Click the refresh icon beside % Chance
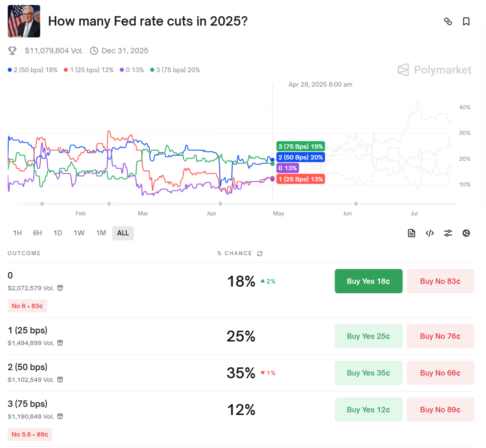 tap(259, 254)
